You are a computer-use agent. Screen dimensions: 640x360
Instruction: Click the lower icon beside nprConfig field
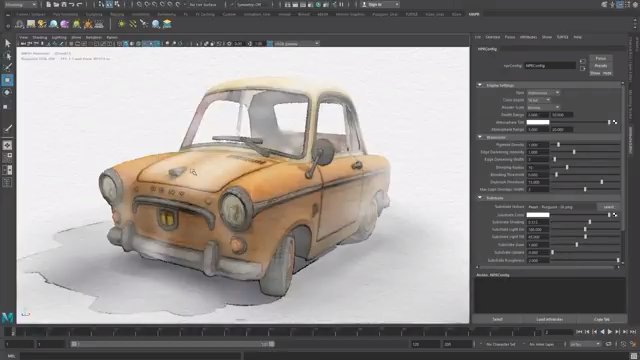click(x=583, y=68)
